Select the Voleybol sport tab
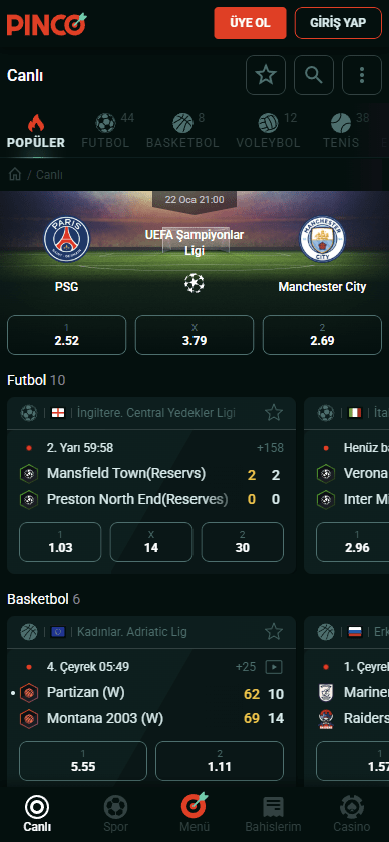Image resolution: width=389 pixels, height=842 pixels. 268,131
